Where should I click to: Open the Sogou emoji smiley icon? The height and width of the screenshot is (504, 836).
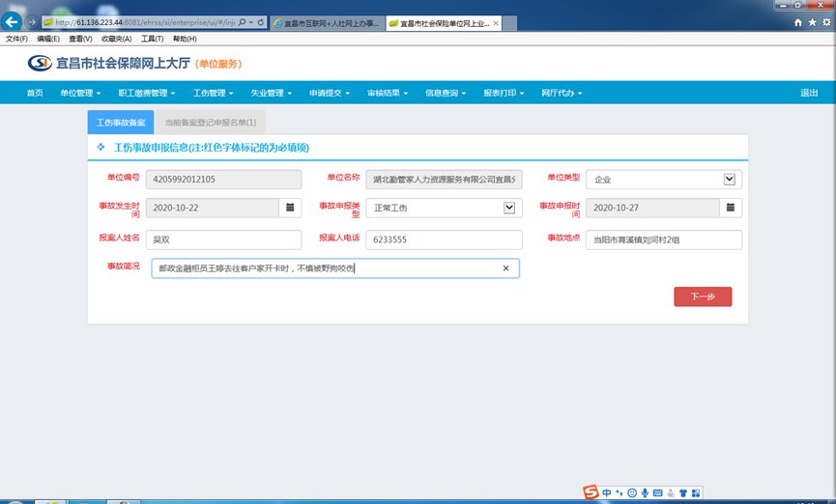(632, 492)
